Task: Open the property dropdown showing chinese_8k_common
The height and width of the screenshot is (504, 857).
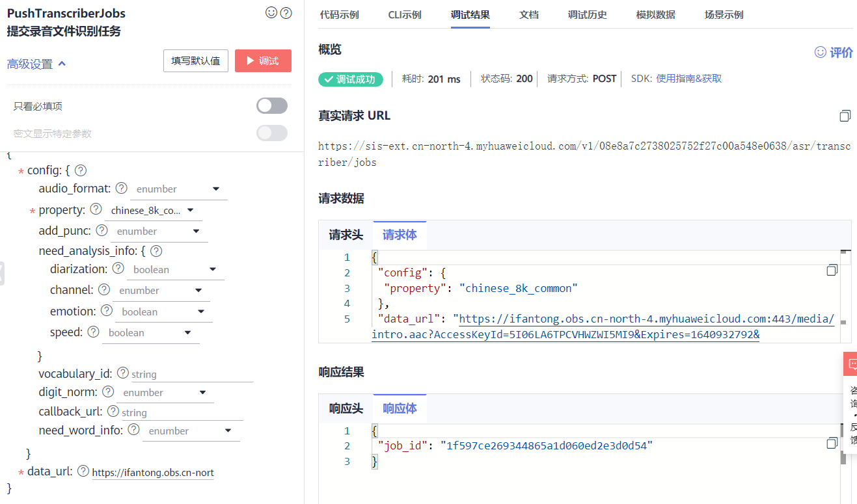Action: (153, 210)
